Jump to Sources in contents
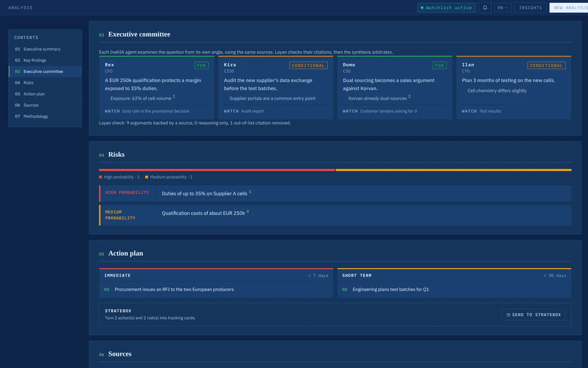Screen dimensions: 588x368 pyautogui.click(x=45, y=105)
